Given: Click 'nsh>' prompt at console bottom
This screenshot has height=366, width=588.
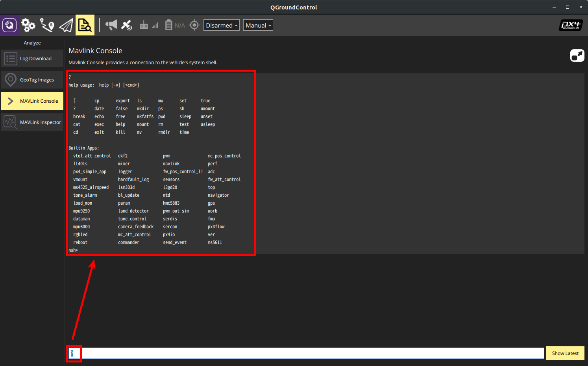Looking at the screenshot, I should coord(73,250).
